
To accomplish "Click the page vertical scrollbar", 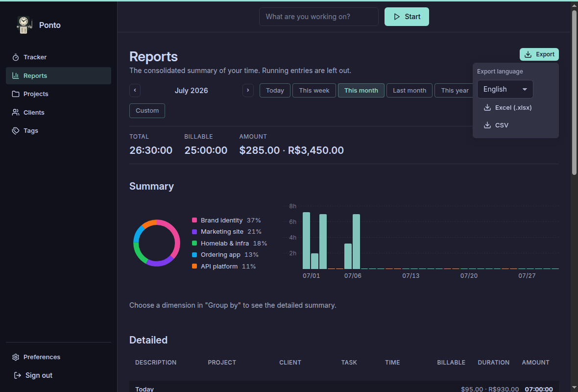I will pos(574,92).
